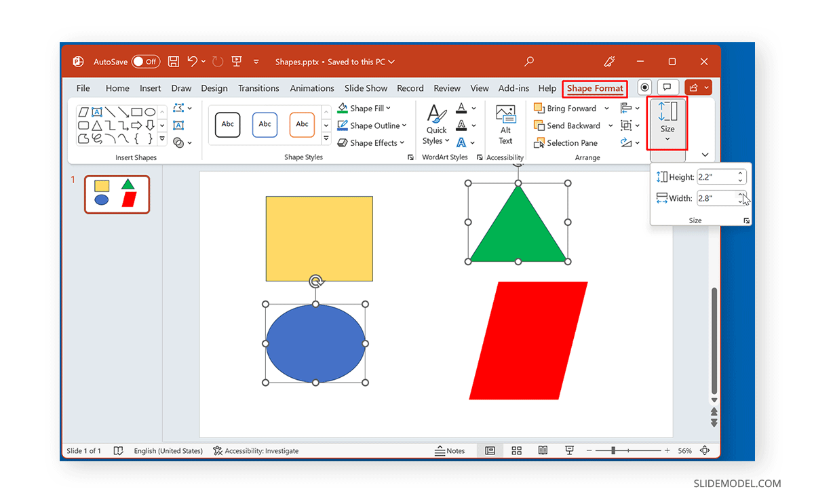Open Shape Fill dropdown
The width and height of the screenshot is (814, 504).
click(364, 109)
